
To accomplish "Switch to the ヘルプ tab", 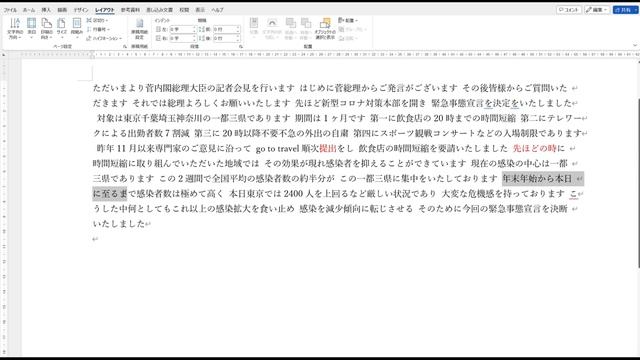I will point(217,10).
